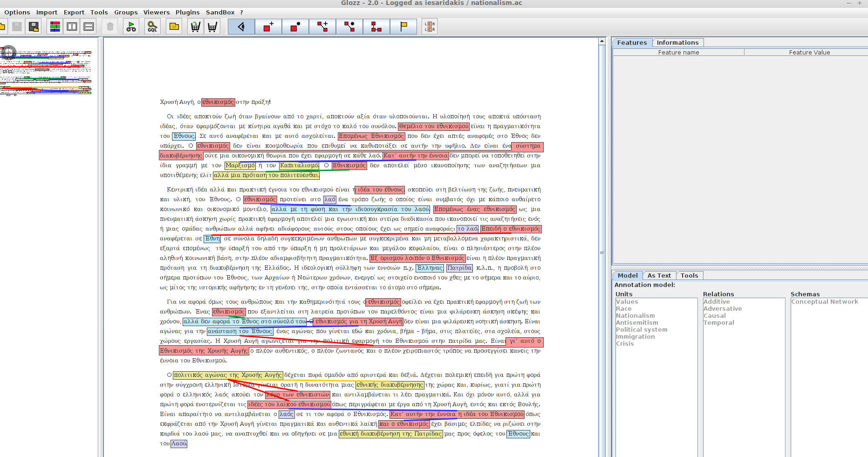Switch to side-by-side split view icon
This screenshot has width=868, height=457.
pos(72,27)
